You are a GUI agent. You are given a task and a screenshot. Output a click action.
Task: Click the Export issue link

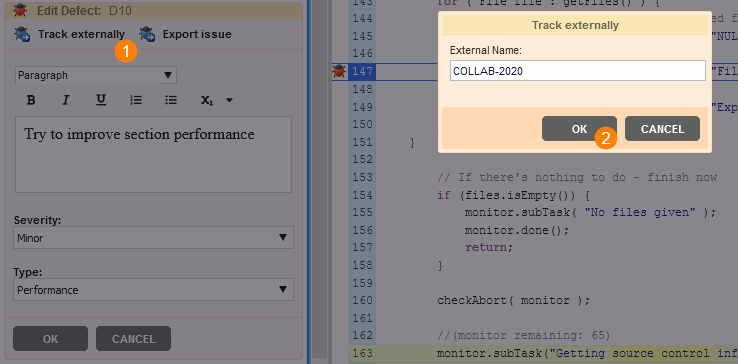coord(197,34)
